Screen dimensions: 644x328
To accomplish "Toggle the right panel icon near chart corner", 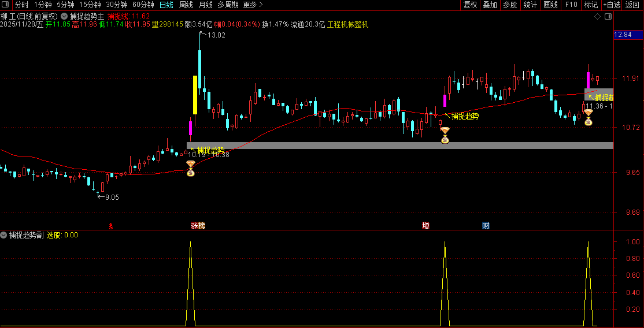I will tap(608, 16).
